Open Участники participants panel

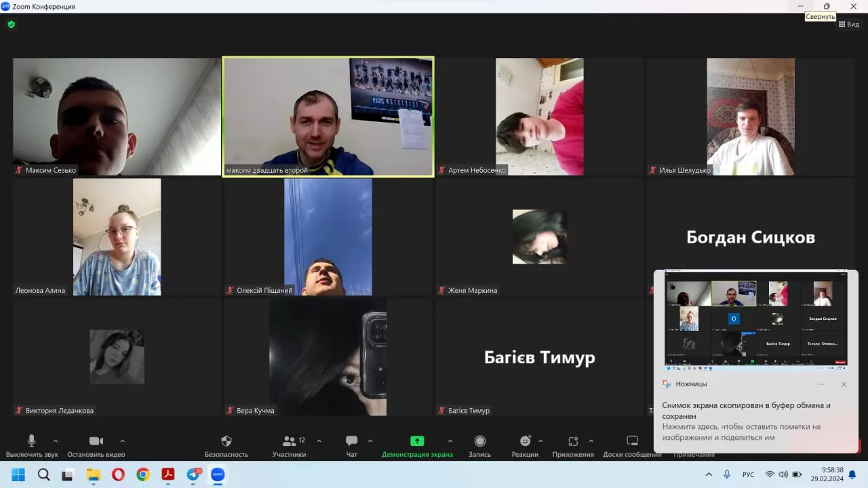[290, 446]
